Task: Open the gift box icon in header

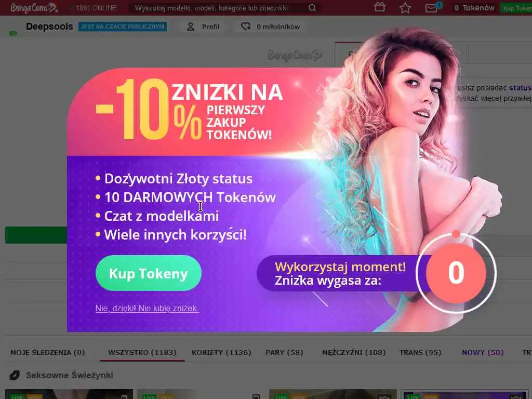Action: click(x=380, y=7)
